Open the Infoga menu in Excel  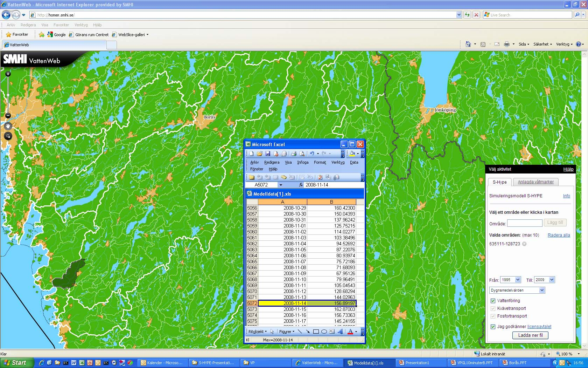coord(303,162)
